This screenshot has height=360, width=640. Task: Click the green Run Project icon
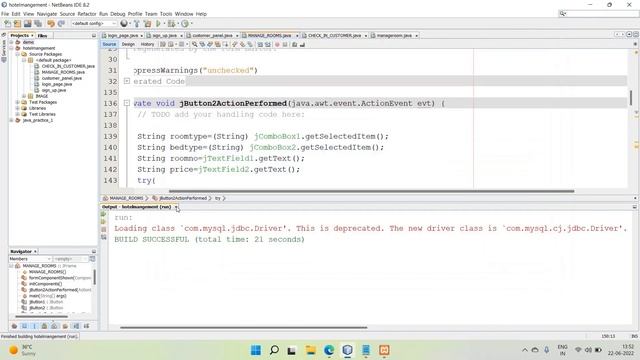[x=158, y=24]
